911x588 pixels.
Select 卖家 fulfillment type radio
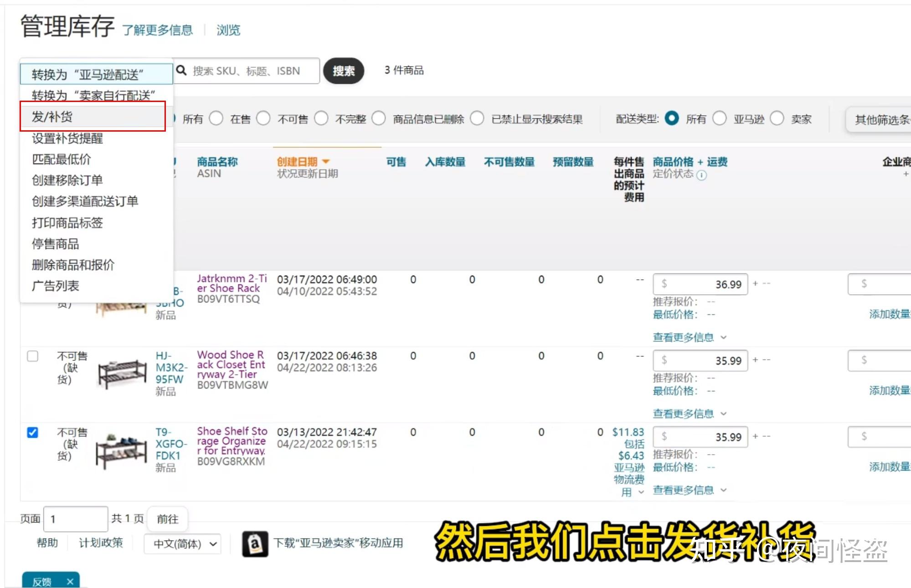[777, 119]
